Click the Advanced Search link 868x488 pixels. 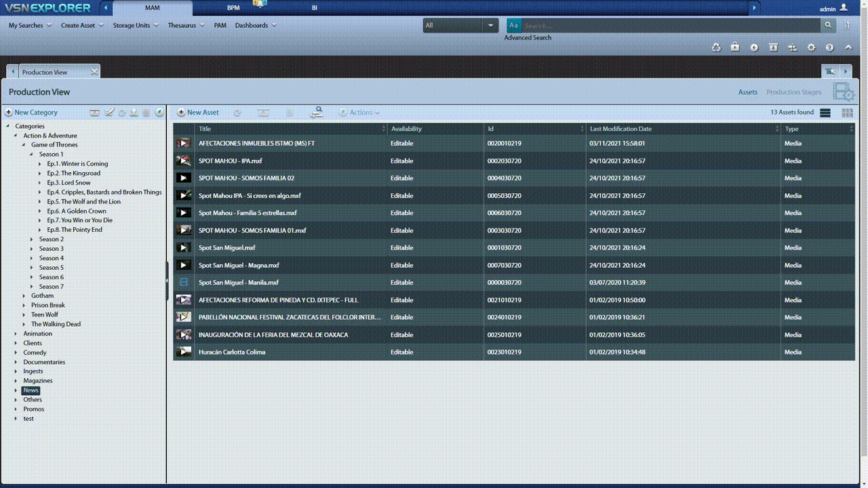(x=528, y=37)
